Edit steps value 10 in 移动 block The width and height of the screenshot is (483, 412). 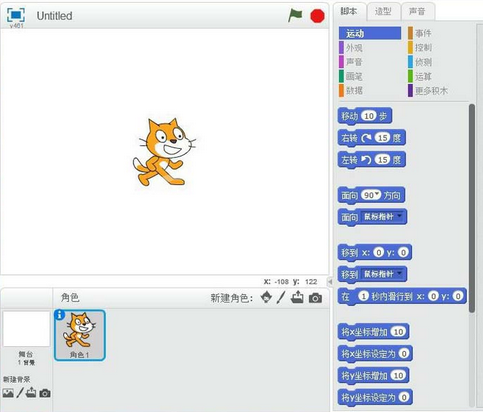click(369, 116)
